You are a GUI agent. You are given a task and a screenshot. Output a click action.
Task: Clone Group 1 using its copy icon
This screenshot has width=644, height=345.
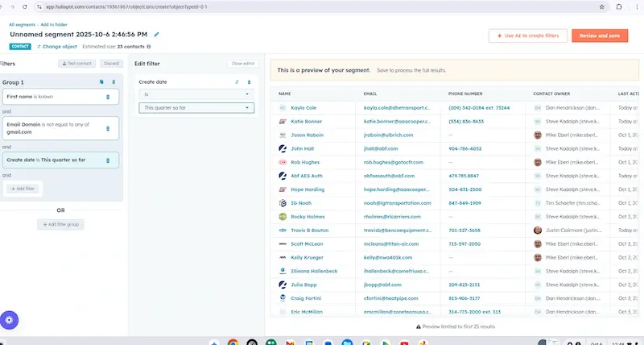[101, 82]
